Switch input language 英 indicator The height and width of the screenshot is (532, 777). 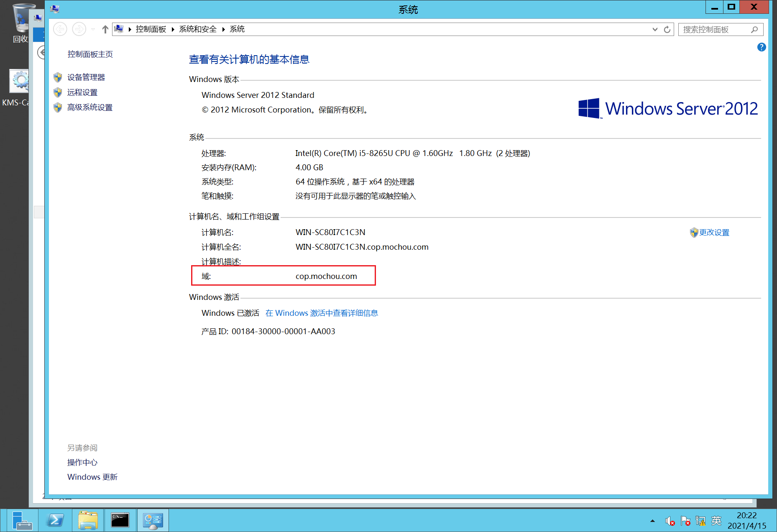(x=716, y=521)
